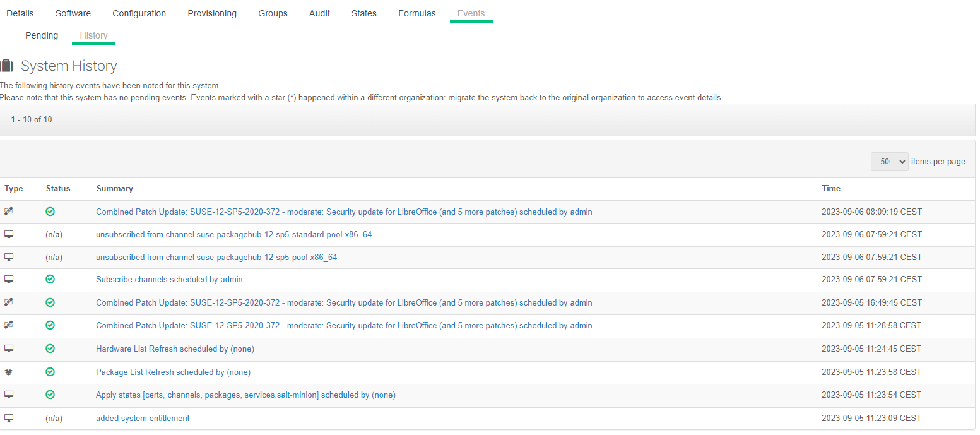Switch to the Software tab
980x435 pixels.
(73, 13)
